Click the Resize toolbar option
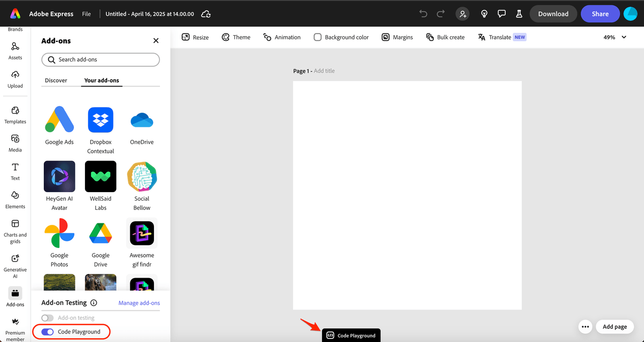Image resolution: width=644 pixels, height=342 pixels. (x=195, y=37)
